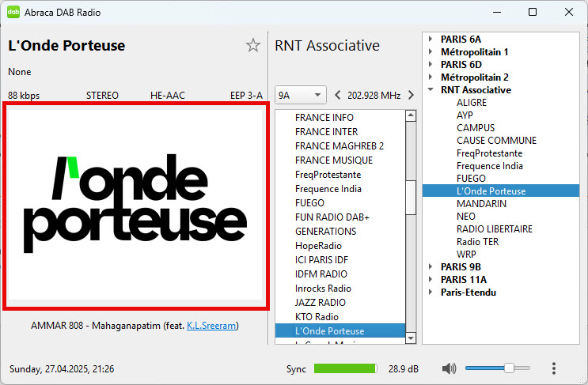The width and height of the screenshot is (588, 385).
Task: Open the three-dot options menu
Action: pyautogui.click(x=554, y=368)
